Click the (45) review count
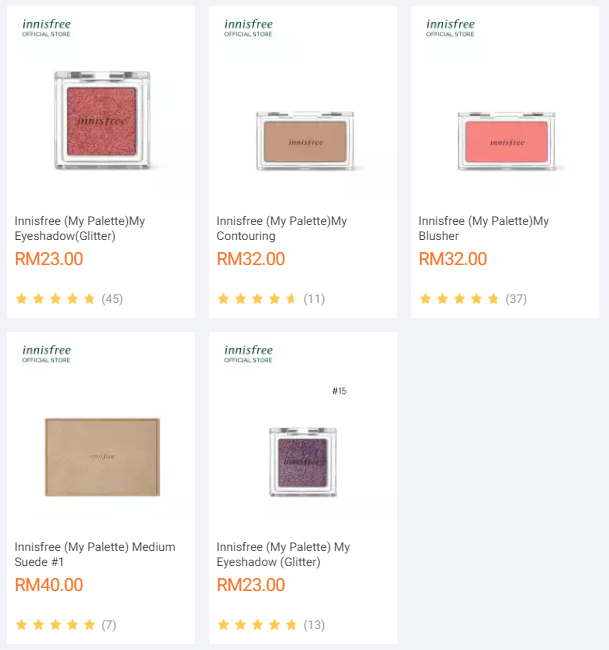This screenshot has height=650, width=609. tap(112, 299)
